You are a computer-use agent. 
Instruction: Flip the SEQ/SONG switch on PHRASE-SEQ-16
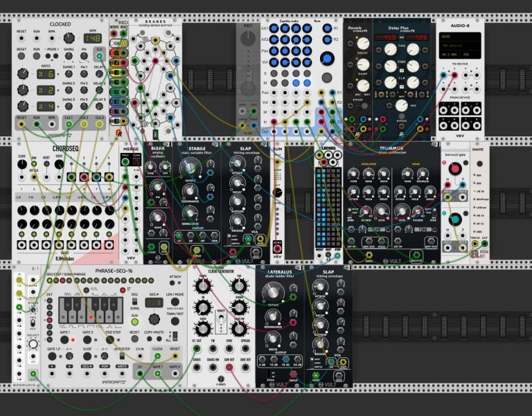(x=134, y=301)
